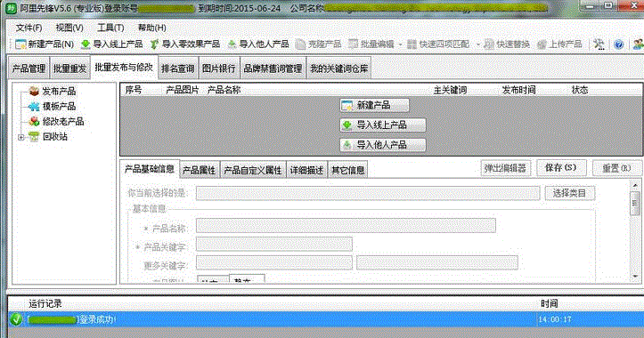Click the 选择类目 button

(569, 193)
